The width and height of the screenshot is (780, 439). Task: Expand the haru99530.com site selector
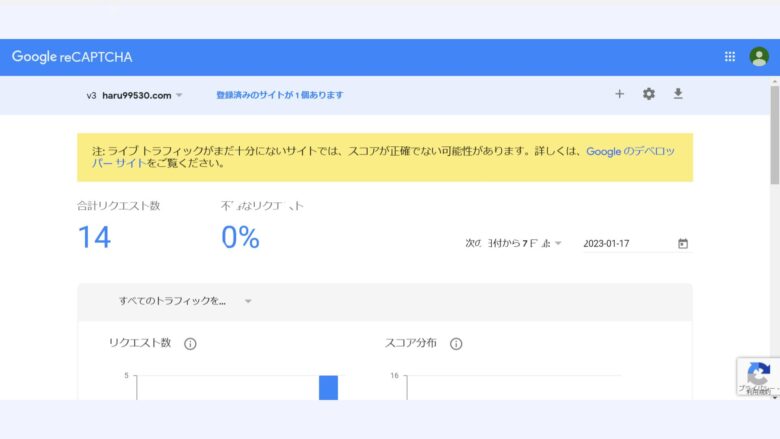135,95
